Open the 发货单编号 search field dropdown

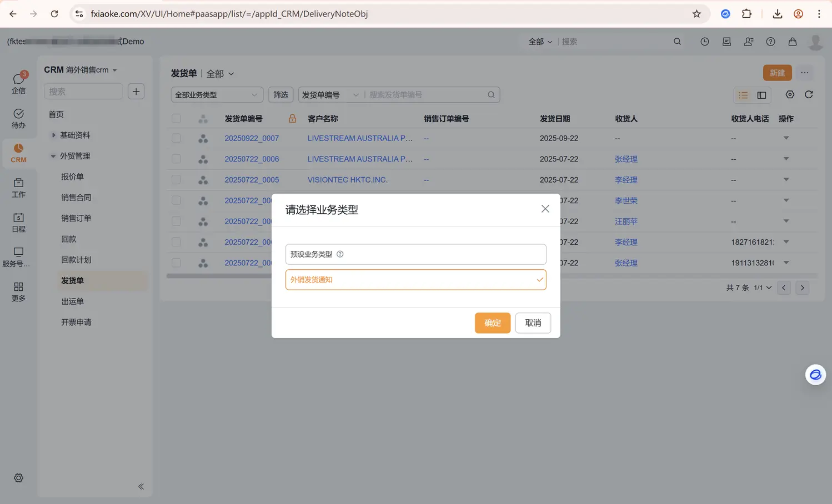pyautogui.click(x=330, y=95)
